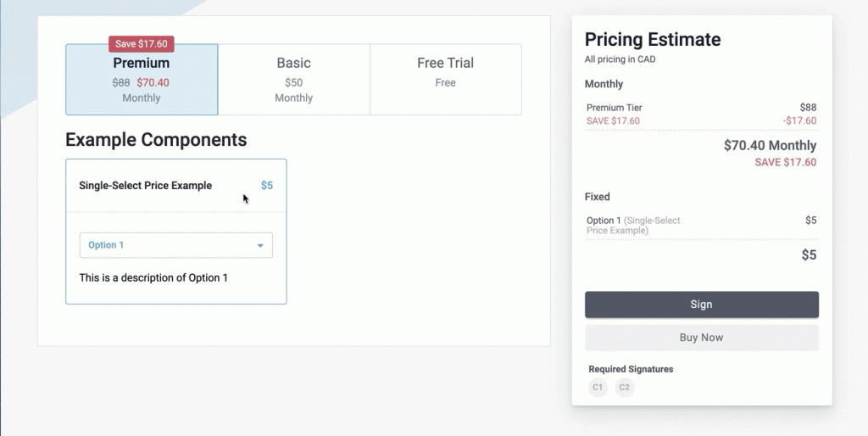This screenshot has width=868, height=436.
Task: Click the Option 1 select field
Action: [176, 245]
